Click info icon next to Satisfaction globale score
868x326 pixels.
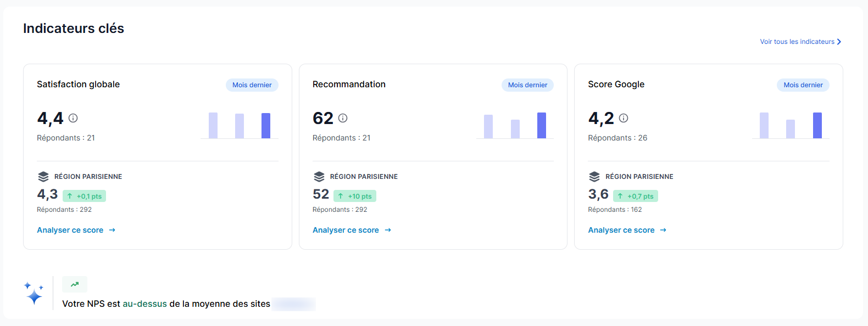pyautogui.click(x=73, y=118)
